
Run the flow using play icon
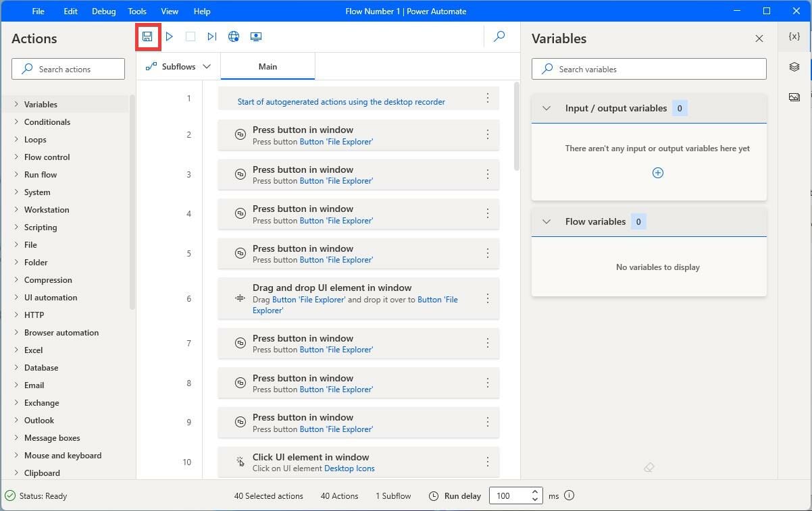click(x=170, y=36)
